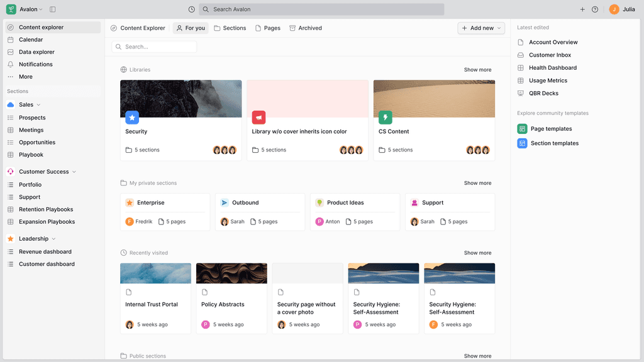
Task: Open the Add new dropdown menu
Action: [480, 28]
